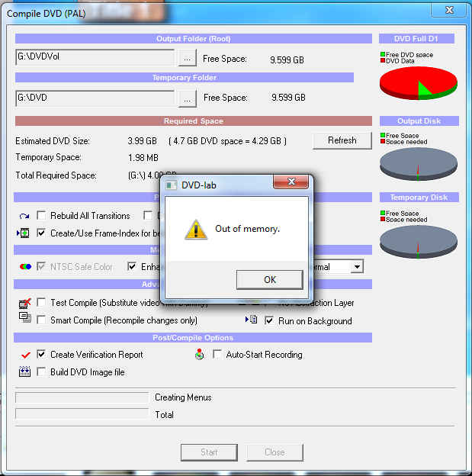Screen dimensions: 472x476
Task: Uncheck the Enha... checkbox
Action: coord(132,266)
